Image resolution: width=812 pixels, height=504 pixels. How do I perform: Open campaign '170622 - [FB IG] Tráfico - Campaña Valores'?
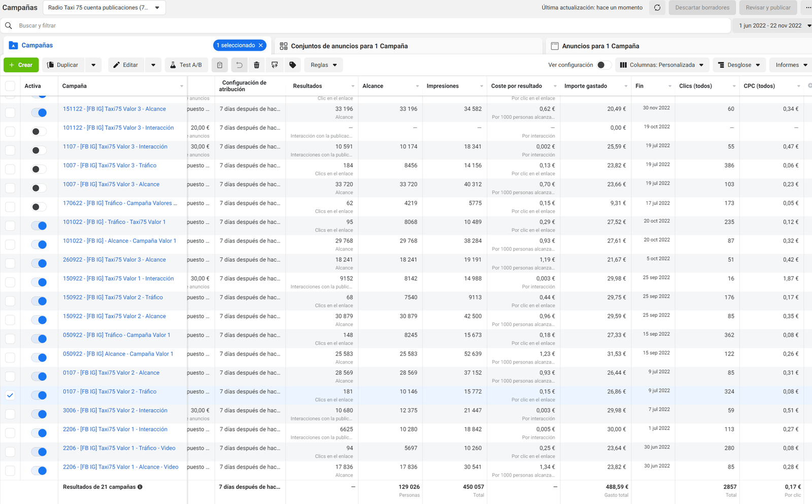click(120, 203)
